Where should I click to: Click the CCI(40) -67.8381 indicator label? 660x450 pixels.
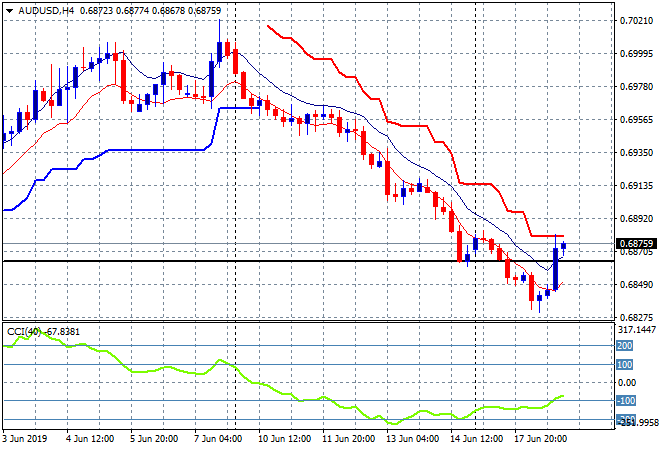click(x=43, y=332)
